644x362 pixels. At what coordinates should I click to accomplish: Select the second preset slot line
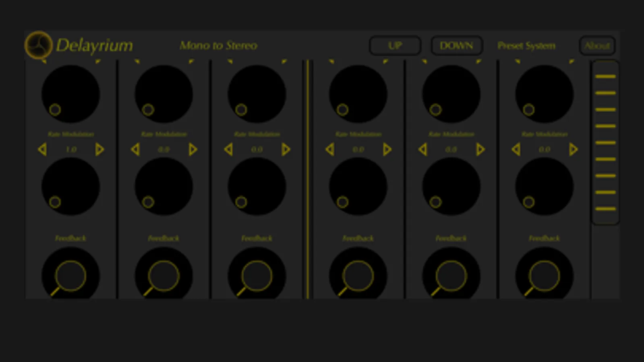(x=605, y=93)
